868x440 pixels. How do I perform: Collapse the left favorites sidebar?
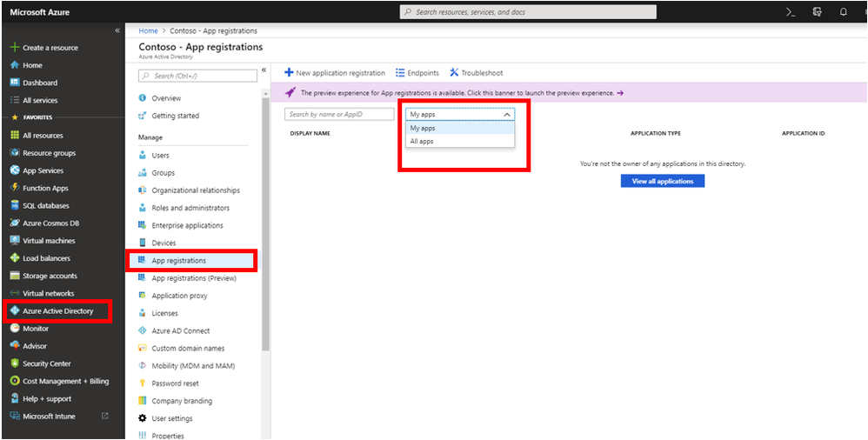pyautogui.click(x=117, y=30)
